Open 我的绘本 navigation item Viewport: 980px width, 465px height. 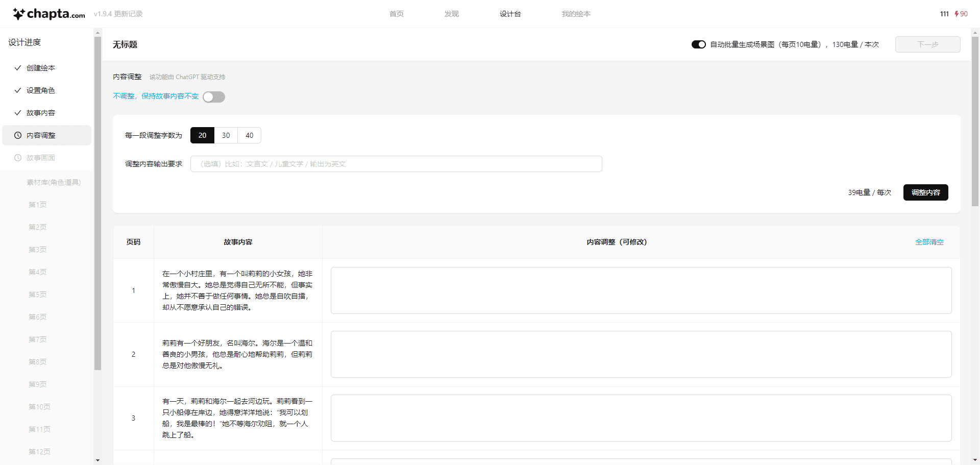click(576, 14)
